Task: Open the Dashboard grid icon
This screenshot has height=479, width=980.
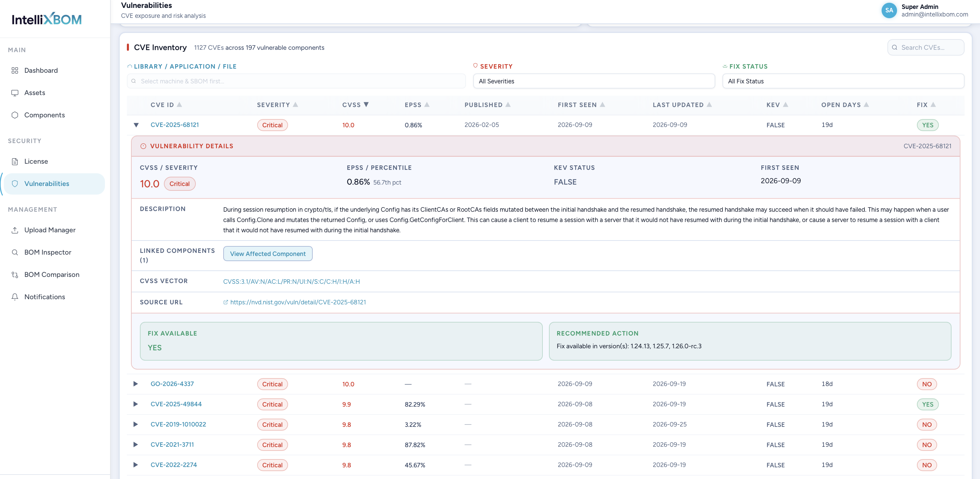Action: tap(15, 70)
